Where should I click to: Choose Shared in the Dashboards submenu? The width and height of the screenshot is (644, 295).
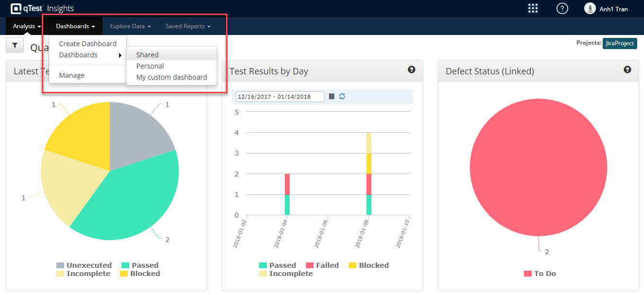(x=147, y=55)
